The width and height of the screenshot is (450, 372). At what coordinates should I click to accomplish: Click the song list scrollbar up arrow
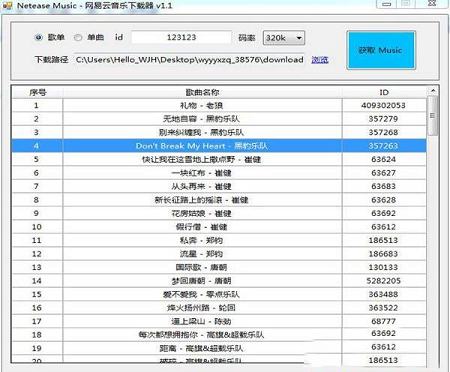pyautogui.click(x=433, y=91)
